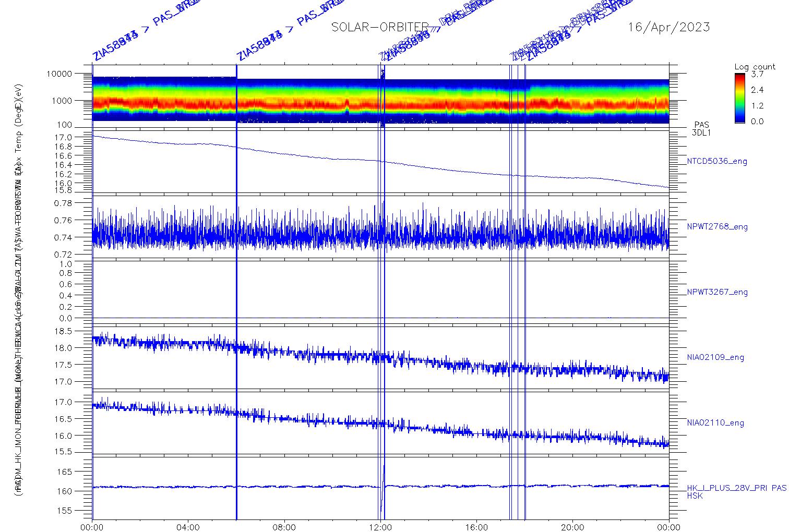This screenshot has width=789, height=532.
Task: Select the 3.7 colorbar maximum value
Action: point(757,75)
